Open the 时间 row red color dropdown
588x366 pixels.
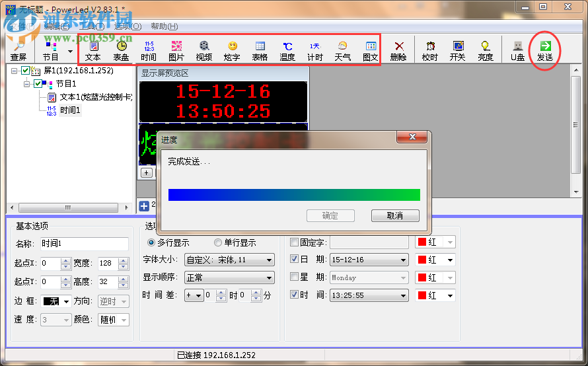click(x=435, y=295)
